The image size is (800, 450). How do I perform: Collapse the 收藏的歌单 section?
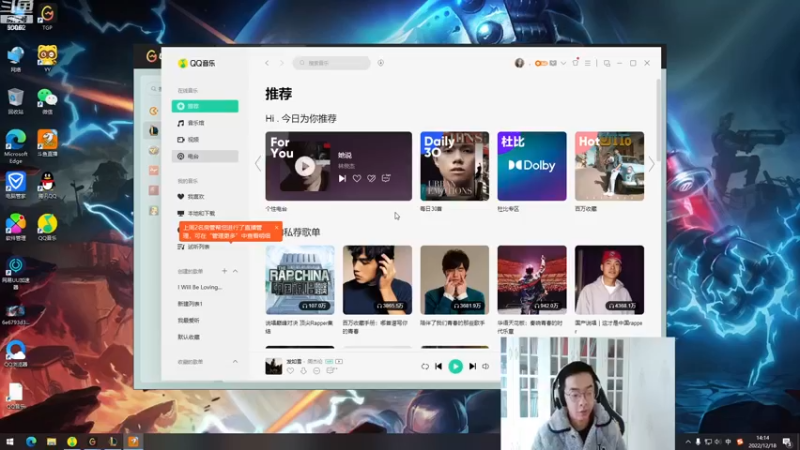[x=235, y=362]
